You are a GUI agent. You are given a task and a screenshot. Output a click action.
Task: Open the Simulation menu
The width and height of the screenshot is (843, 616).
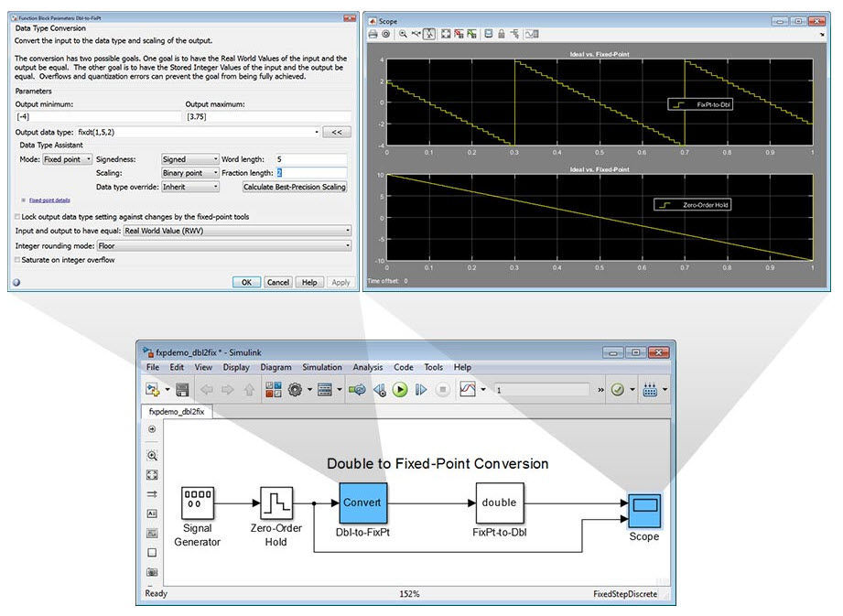[x=322, y=367]
